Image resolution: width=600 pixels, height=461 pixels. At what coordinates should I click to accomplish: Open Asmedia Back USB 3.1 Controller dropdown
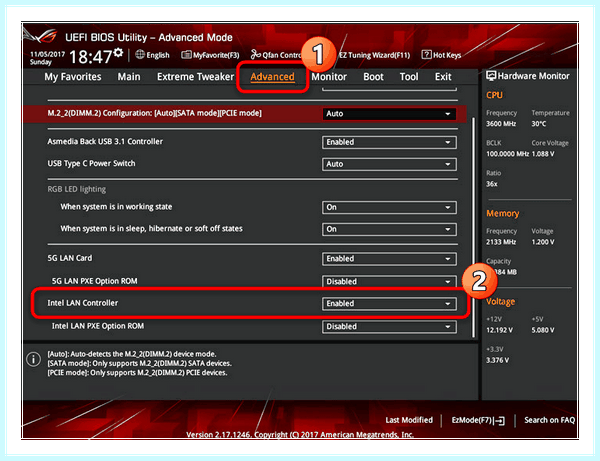click(x=389, y=142)
